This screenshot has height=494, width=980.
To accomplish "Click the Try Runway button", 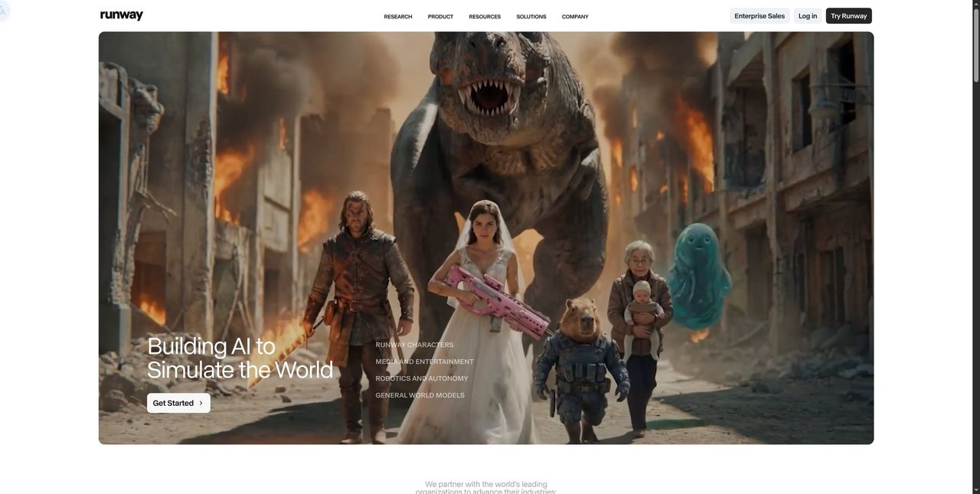I will coord(848,16).
